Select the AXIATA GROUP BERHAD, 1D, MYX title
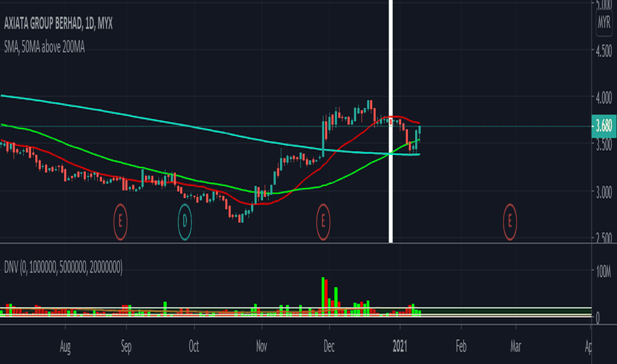This screenshot has height=364, width=617. coord(58,24)
